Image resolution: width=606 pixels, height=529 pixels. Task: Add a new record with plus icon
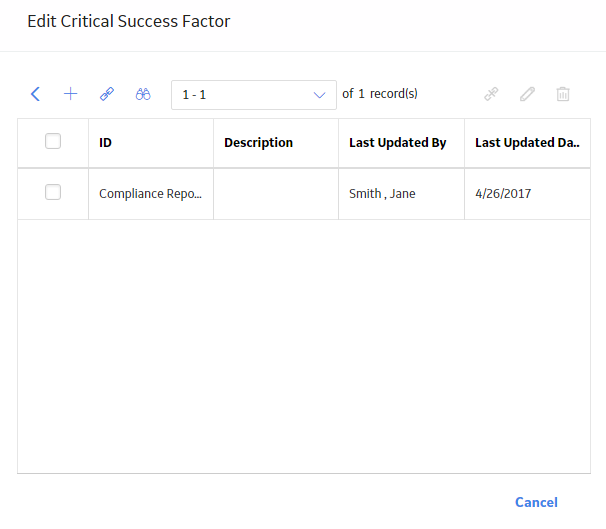tap(71, 94)
